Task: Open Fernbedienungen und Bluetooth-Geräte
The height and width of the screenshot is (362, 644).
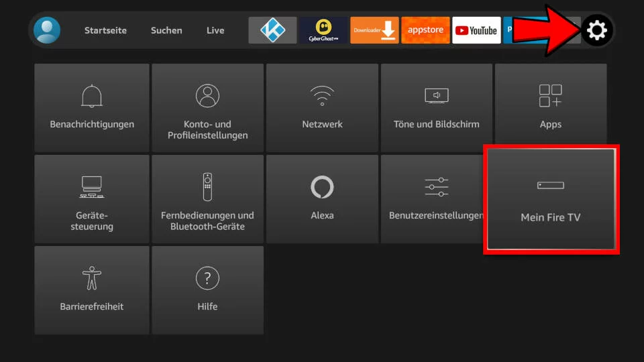Action: tap(207, 198)
